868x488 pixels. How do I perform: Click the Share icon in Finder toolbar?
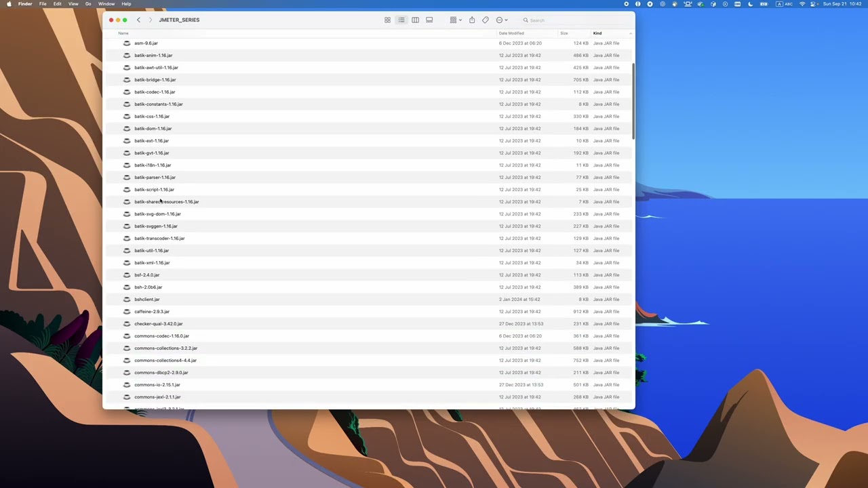point(472,20)
